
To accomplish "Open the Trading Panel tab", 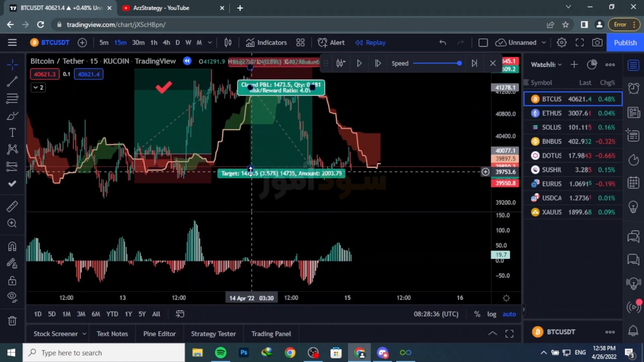I will tap(271, 334).
